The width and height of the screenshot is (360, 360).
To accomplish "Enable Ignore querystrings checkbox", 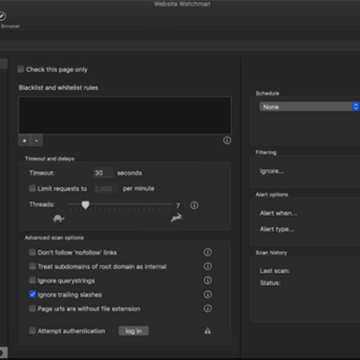I will [x=32, y=280].
